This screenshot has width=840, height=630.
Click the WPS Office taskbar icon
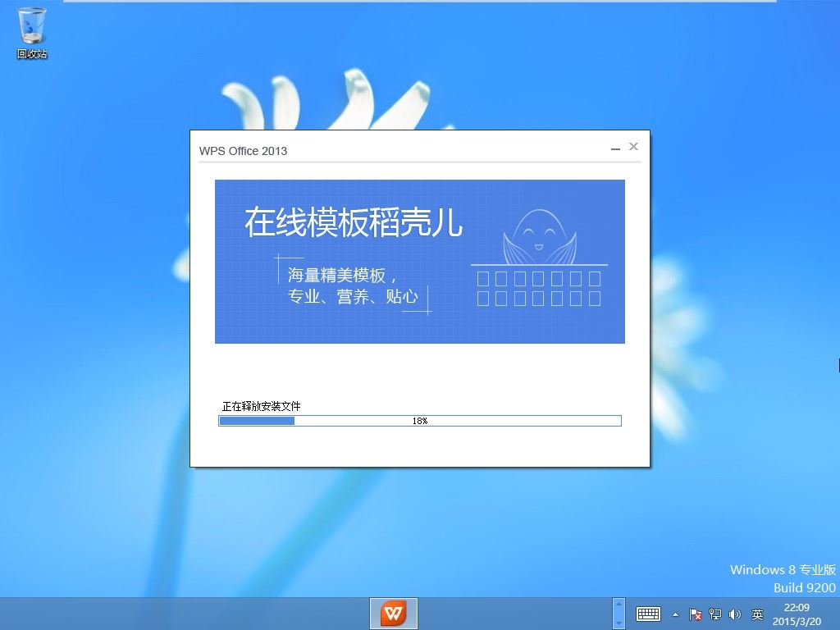click(394, 614)
